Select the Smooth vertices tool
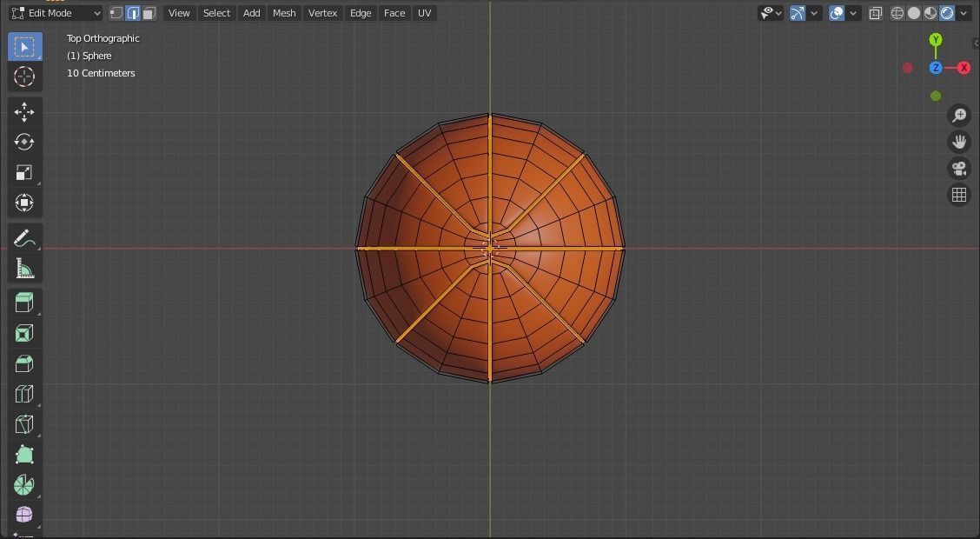This screenshot has height=539, width=980. point(24,515)
